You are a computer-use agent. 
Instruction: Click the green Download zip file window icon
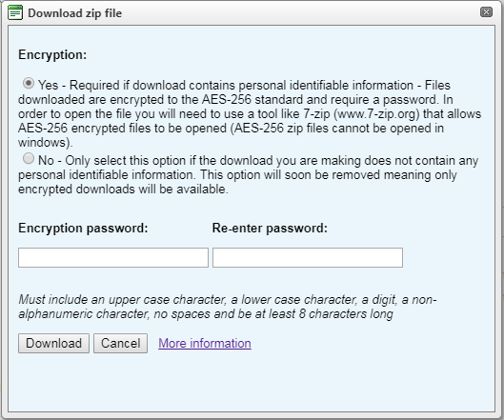pos(15,12)
